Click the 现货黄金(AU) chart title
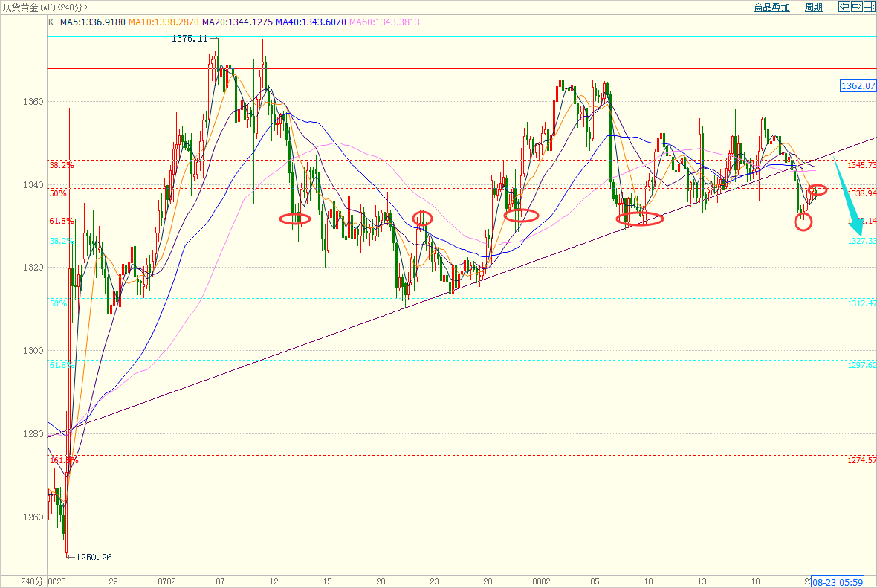877x588 pixels. point(45,7)
